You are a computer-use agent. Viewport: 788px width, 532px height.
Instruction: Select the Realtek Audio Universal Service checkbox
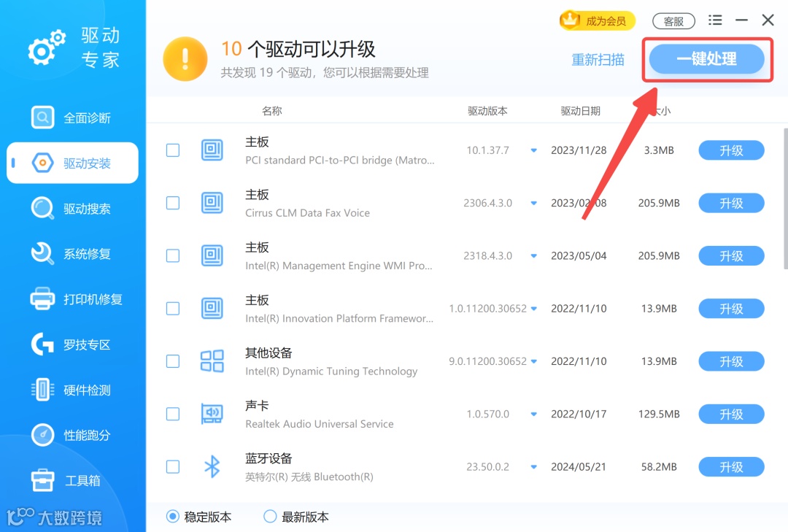click(x=173, y=414)
